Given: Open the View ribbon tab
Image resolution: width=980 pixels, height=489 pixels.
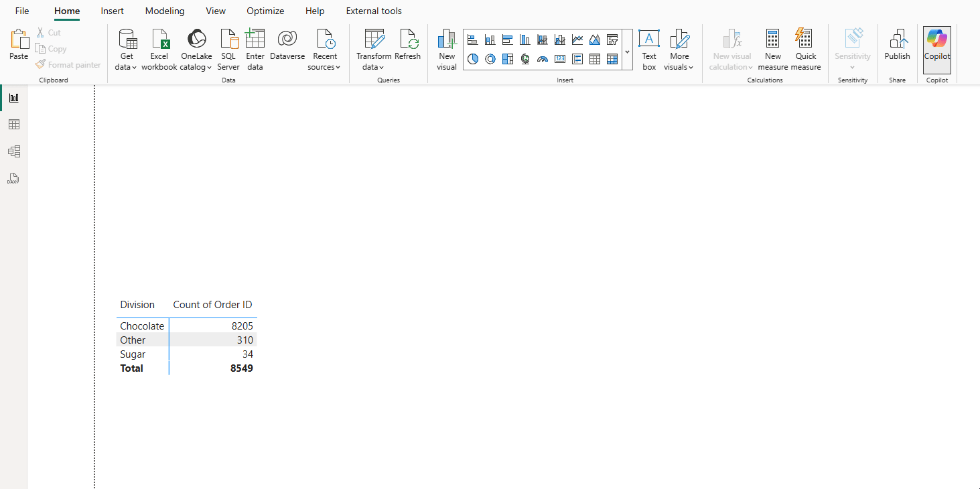Looking at the screenshot, I should 216,11.
